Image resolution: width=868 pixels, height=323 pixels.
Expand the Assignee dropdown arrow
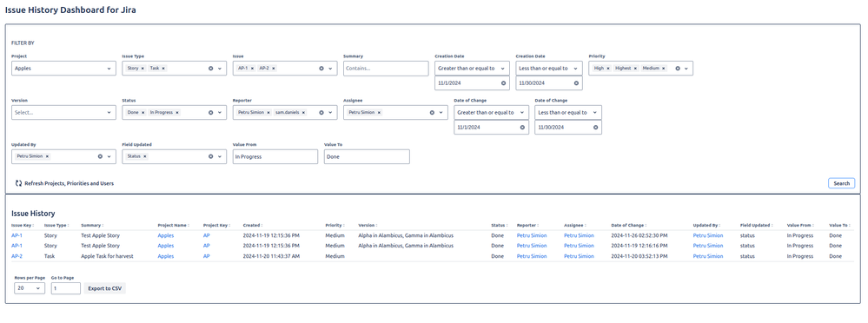pos(441,112)
